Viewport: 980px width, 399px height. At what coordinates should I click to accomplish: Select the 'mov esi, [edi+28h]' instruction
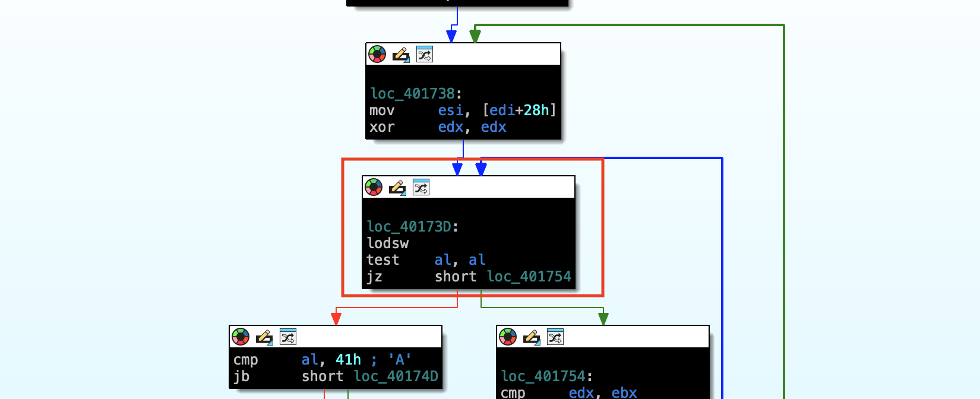[x=463, y=110]
